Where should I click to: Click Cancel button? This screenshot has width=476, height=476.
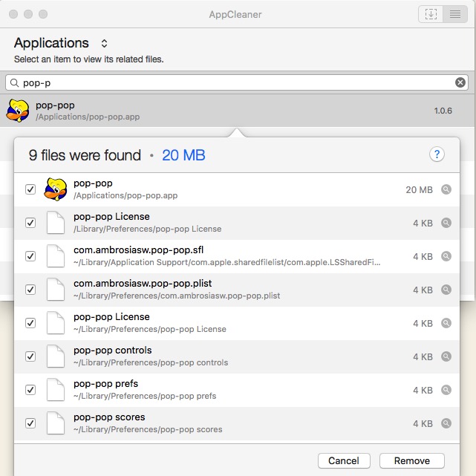click(344, 460)
